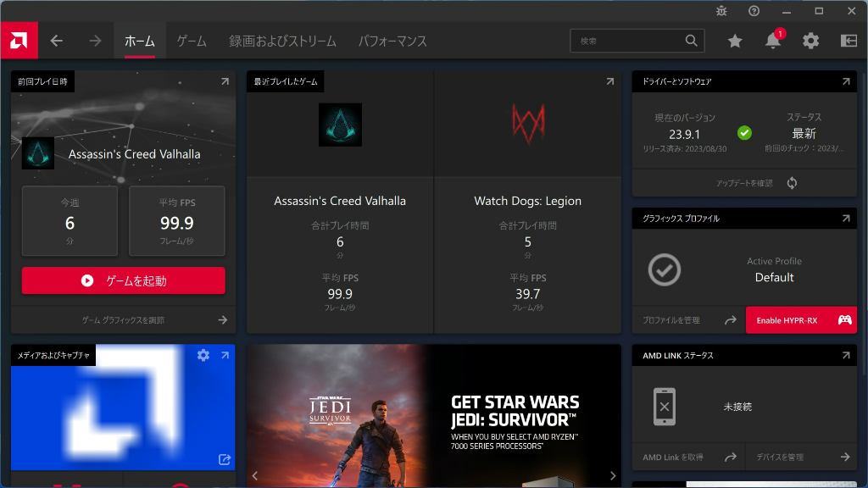The height and width of the screenshot is (488, 868).
Task: Click the Default profile text
Action: pyautogui.click(x=774, y=277)
